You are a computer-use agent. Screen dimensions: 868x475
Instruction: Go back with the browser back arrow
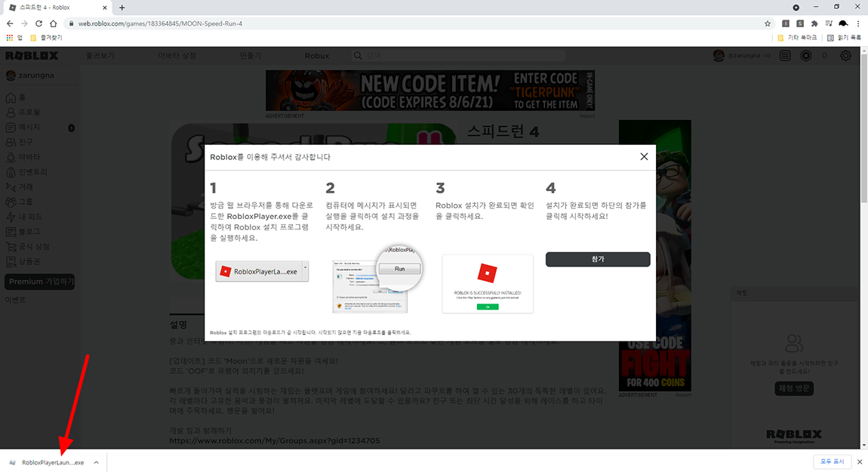pos(9,23)
